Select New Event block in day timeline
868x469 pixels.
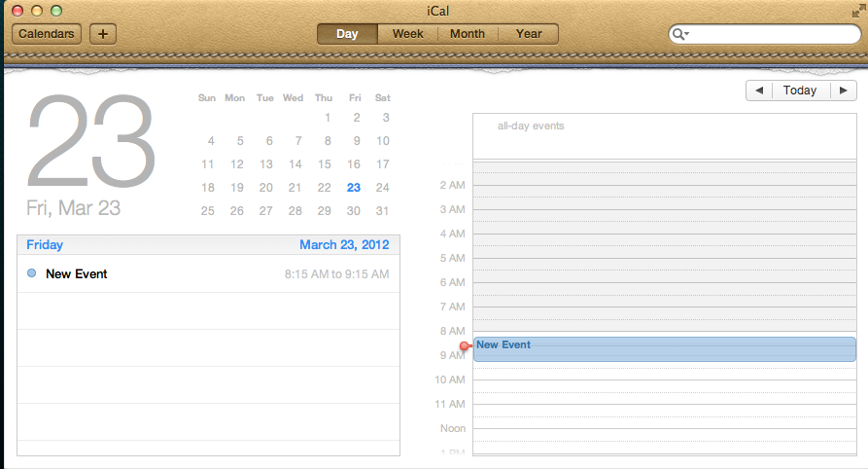point(664,349)
